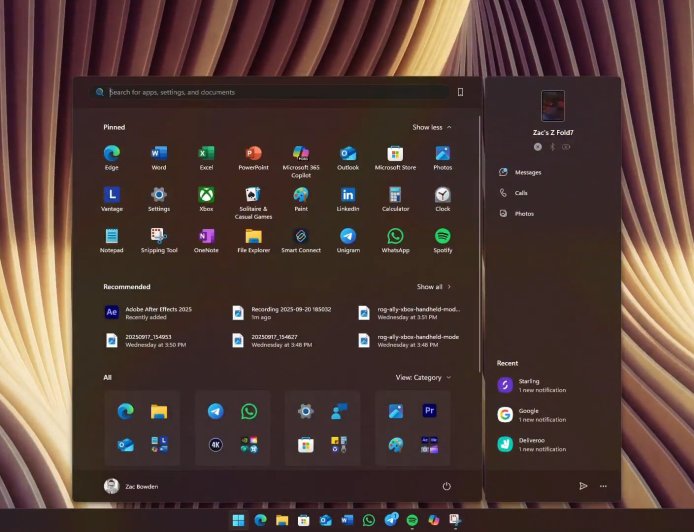
Task: Open the View: Category dropdown
Action: tap(423, 377)
